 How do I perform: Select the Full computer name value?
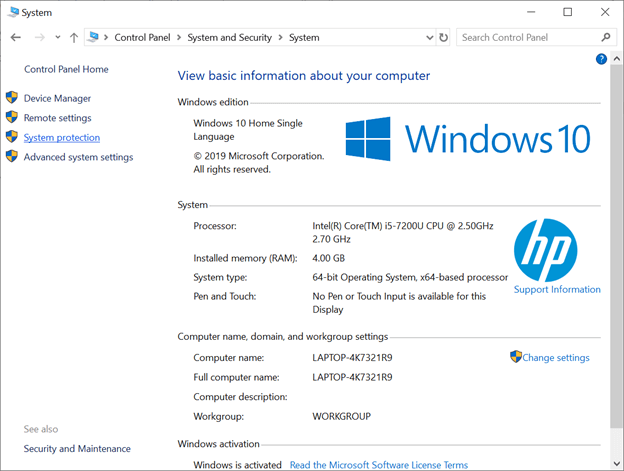[352, 377]
